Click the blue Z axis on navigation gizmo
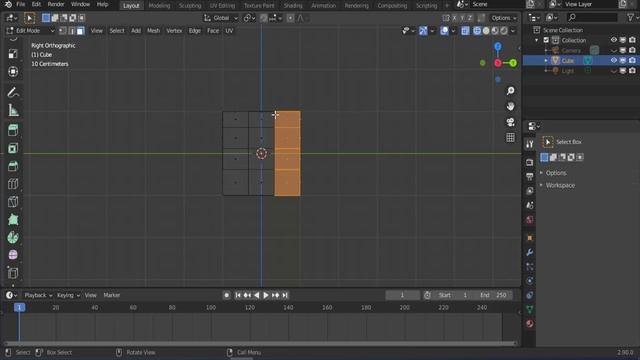 (x=498, y=47)
